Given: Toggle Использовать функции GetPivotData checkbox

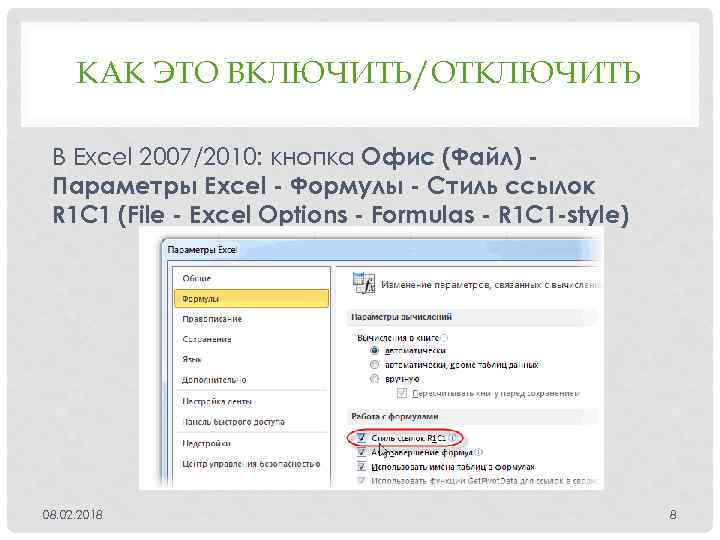Looking at the screenshot, I should 361,481.
